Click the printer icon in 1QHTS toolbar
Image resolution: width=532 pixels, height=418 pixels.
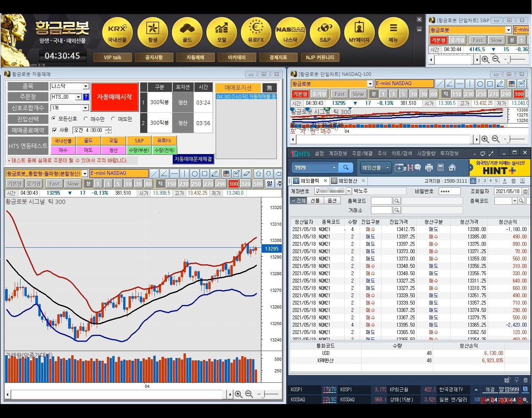coord(429,168)
